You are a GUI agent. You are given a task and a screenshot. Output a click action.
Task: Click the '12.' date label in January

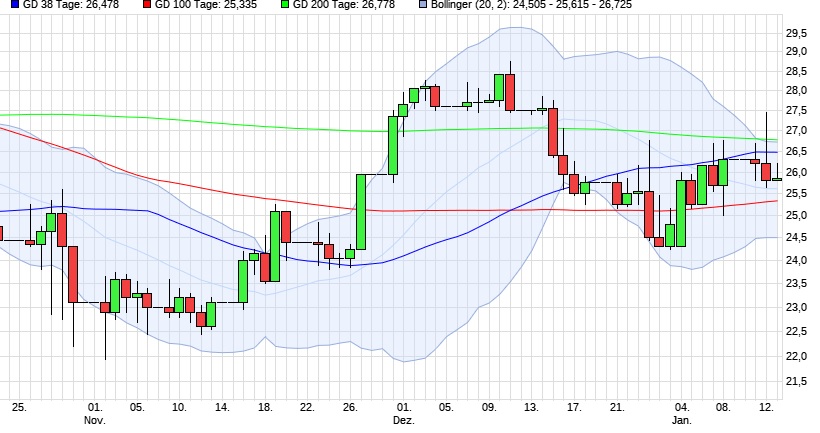(766, 407)
